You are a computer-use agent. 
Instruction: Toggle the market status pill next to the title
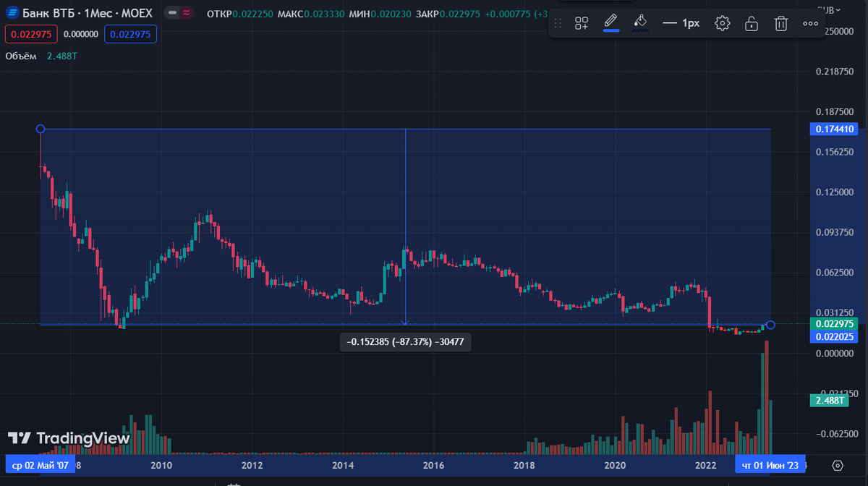180,13
